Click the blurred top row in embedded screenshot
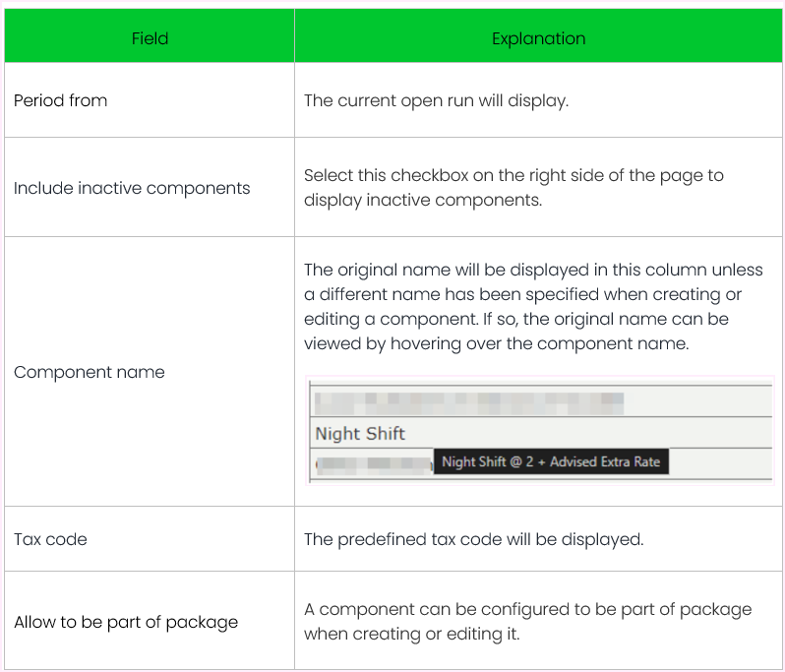This screenshot has width=785, height=672. click(x=468, y=401)
